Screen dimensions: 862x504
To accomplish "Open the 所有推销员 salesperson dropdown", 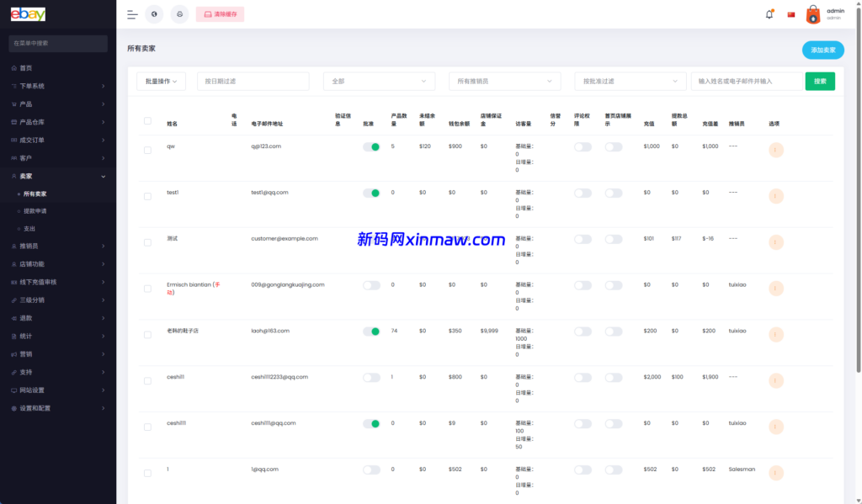I will click(x=504, y=81).
